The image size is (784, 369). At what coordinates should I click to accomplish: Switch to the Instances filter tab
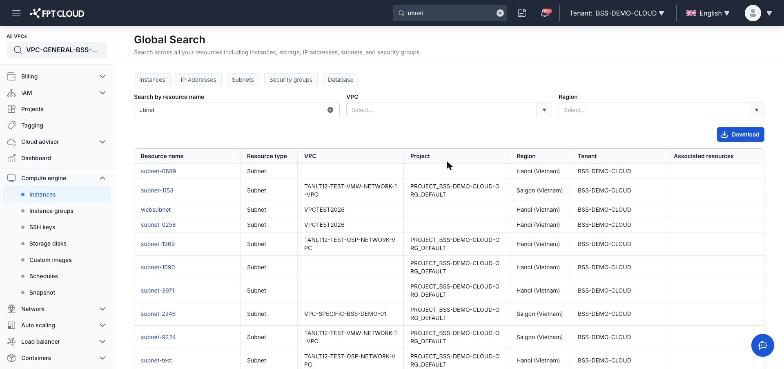[x=152, y=80]
